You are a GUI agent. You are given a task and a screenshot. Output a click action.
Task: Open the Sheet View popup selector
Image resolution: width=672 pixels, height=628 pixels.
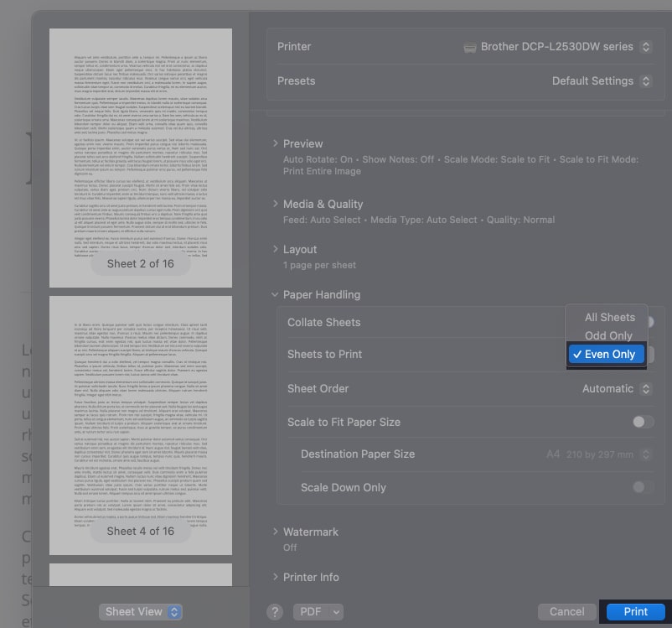click(141, 612)
